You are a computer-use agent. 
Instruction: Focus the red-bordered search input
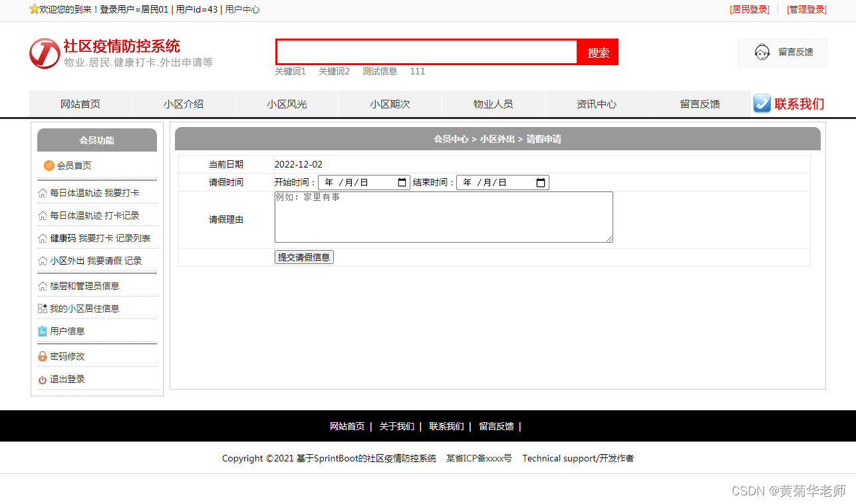pyautogui.click(x=427, y=52)
